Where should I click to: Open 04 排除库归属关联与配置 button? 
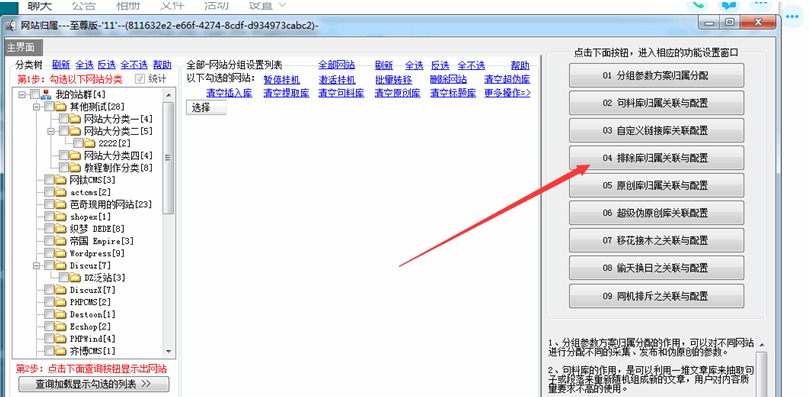(x=657, y=158)
